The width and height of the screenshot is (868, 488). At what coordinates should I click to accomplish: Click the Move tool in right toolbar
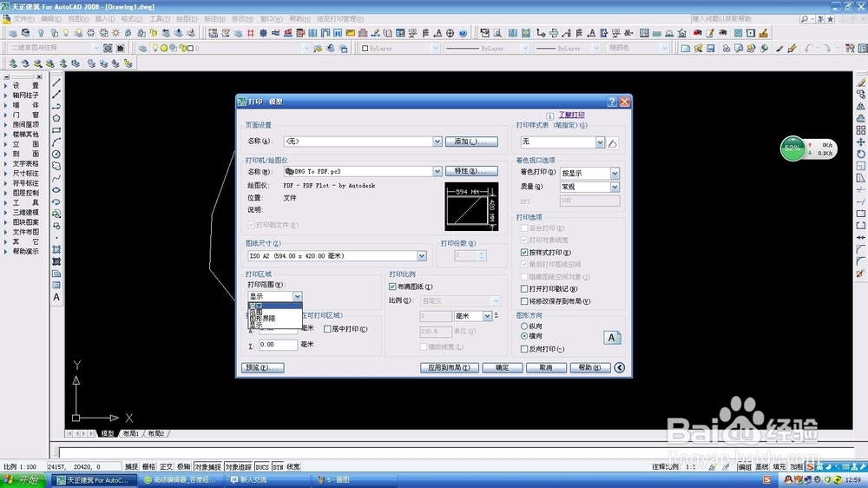[x=861, y=142]
